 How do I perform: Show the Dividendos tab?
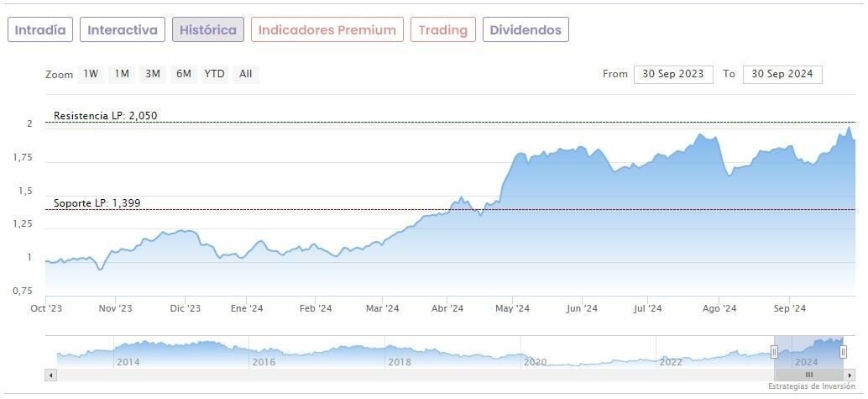pos(526,29)
